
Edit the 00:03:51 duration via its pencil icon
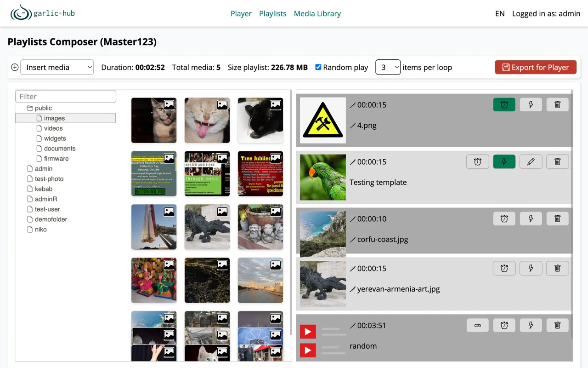coord(353,326)
